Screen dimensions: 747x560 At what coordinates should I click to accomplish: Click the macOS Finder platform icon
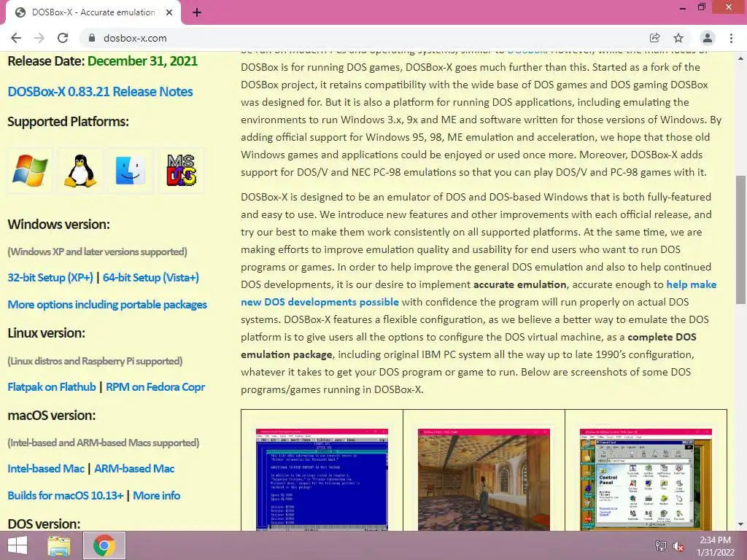131,170
